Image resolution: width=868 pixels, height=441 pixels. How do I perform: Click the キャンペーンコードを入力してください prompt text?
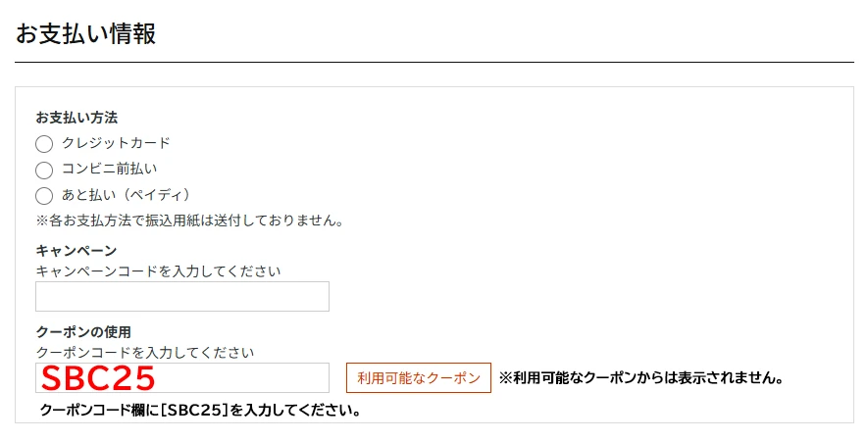(x=158, y=270)
